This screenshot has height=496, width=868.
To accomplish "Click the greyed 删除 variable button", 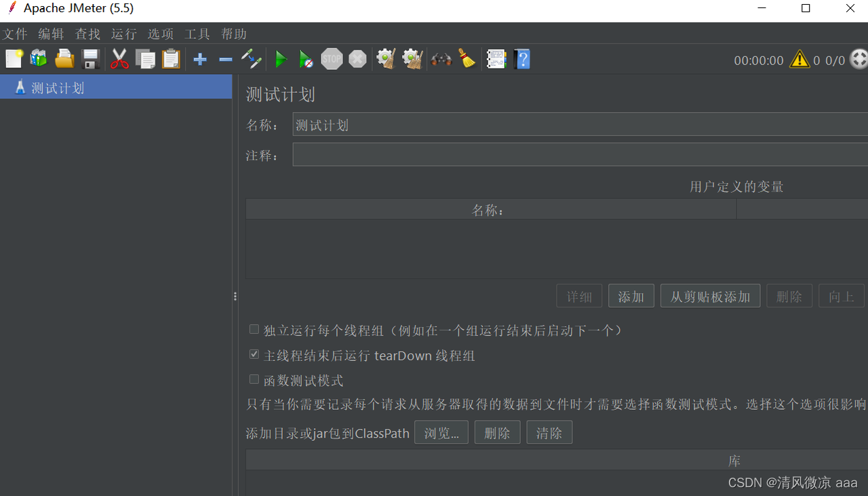I will [x=789, y=297].
